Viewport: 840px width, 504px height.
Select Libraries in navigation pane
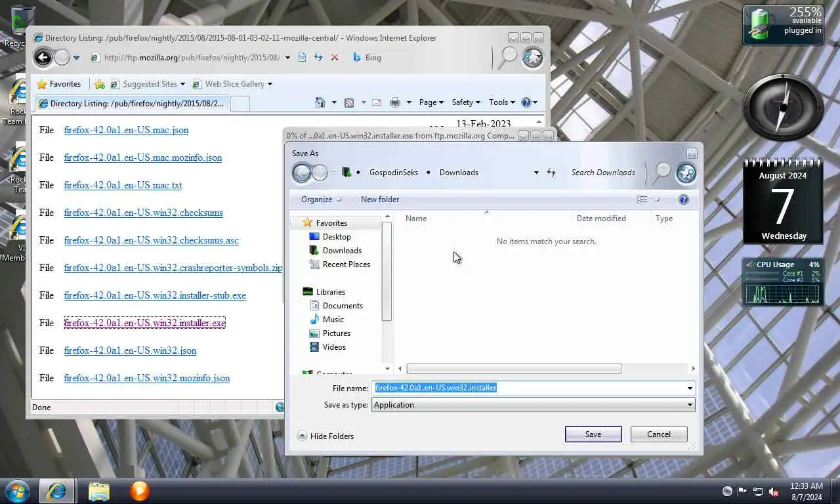coord(330,292)
